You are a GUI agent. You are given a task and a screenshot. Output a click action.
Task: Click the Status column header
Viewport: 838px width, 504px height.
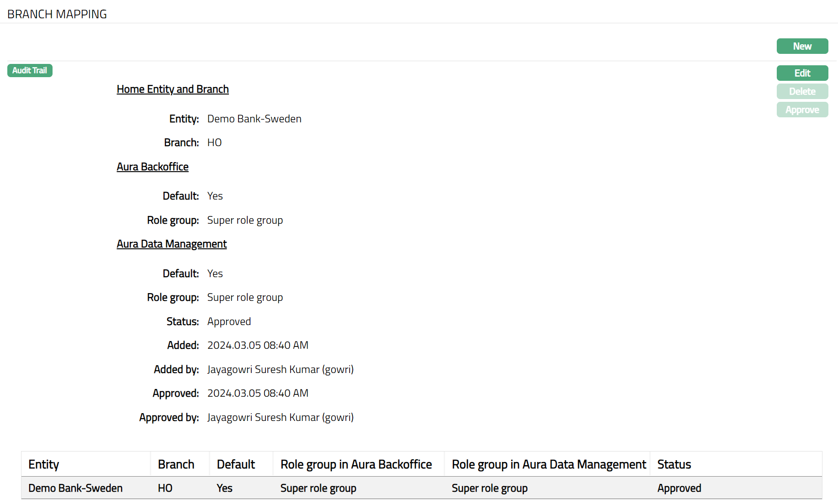[x=674, y=464]
